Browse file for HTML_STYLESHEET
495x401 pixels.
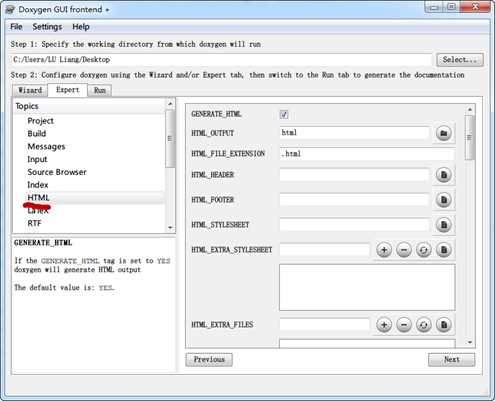443,225
